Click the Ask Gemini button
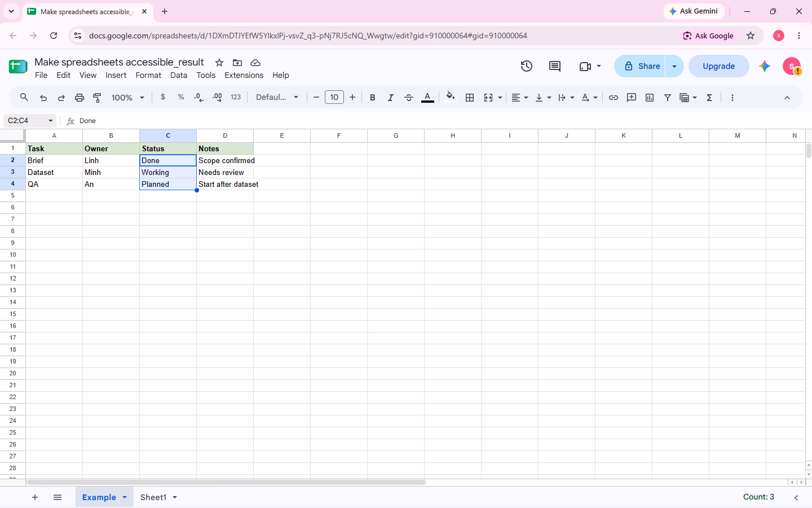Image resolution: width=812 pixels, height=508 pixels. (694, 11)
